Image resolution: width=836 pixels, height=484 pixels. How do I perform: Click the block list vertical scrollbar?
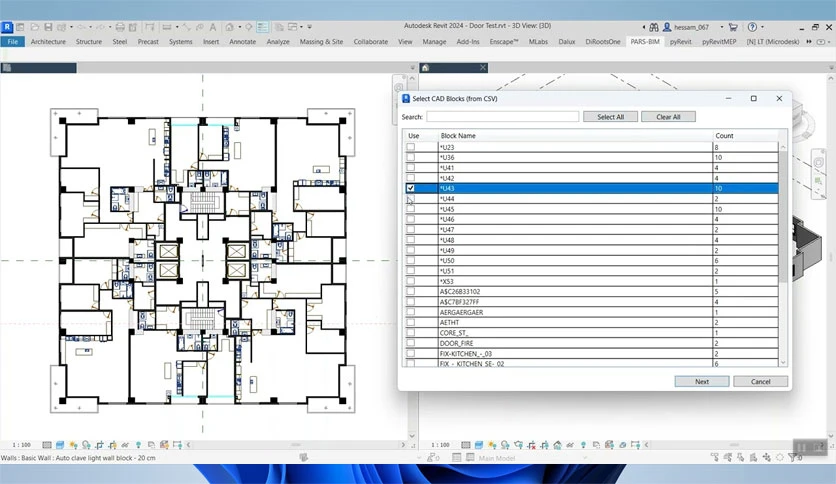coord(783,216)
